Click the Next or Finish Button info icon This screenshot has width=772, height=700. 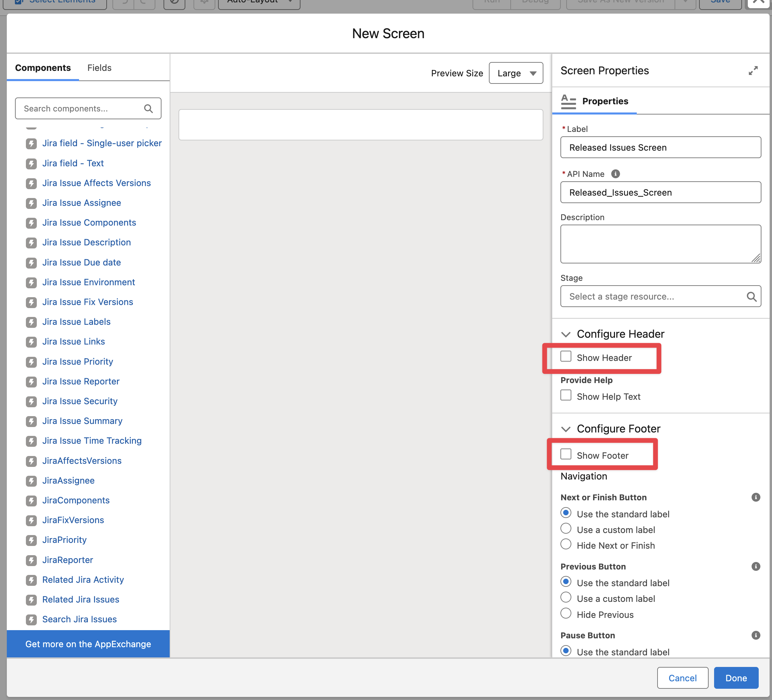(x=755, y=497)
